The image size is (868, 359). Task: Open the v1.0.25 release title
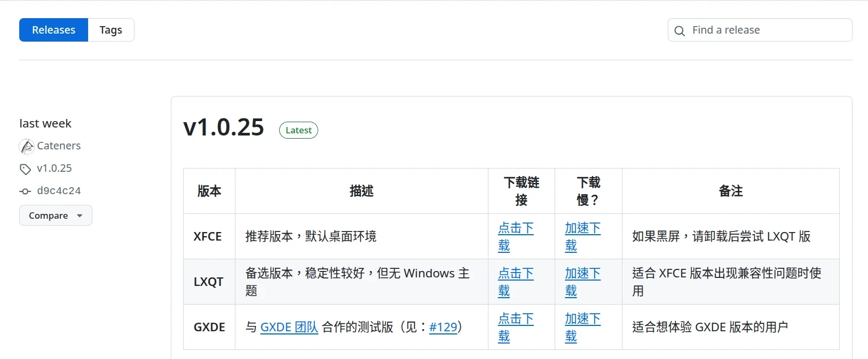click(x=223, y=127)
